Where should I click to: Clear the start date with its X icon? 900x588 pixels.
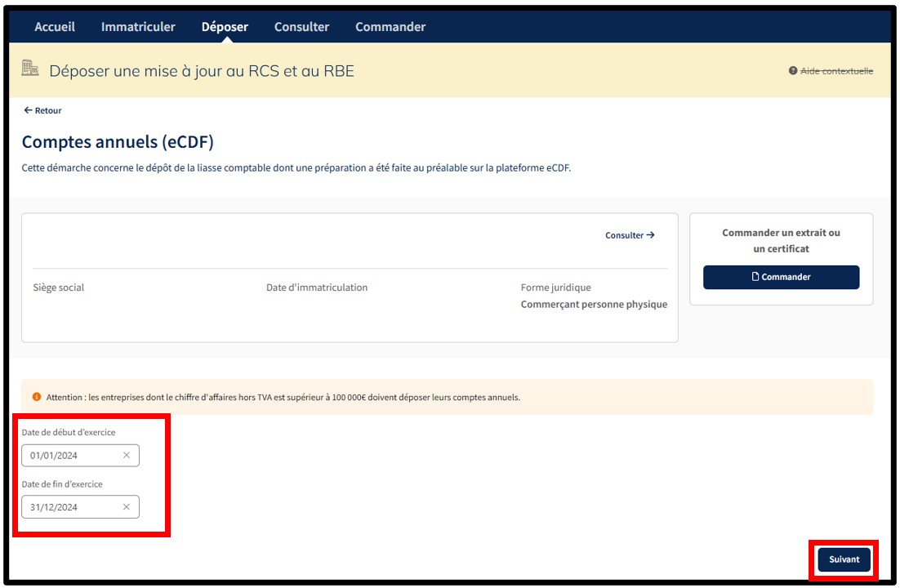coord(127,456)
